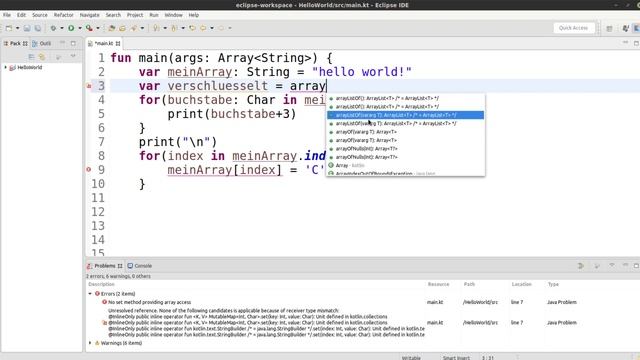Viewport: 640px width, 360px height.
Task: Click the Forward navigation arrow icon
Action: (221, 28)
